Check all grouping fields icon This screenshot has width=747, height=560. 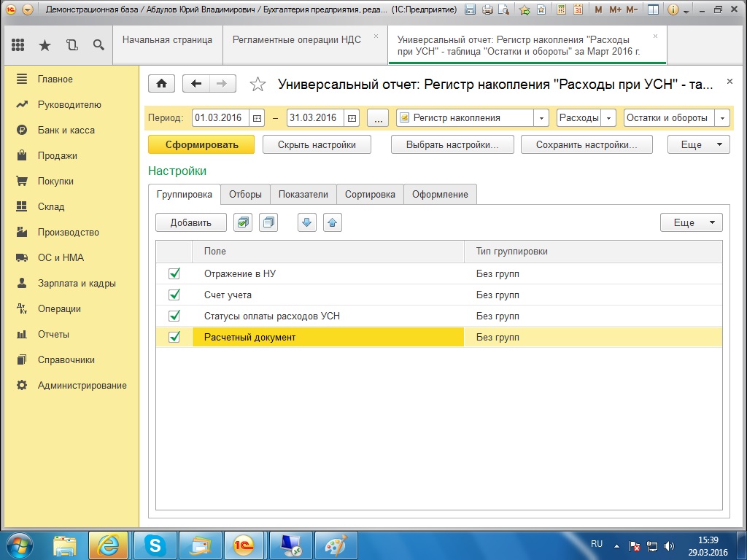click(x=243, y=222)
